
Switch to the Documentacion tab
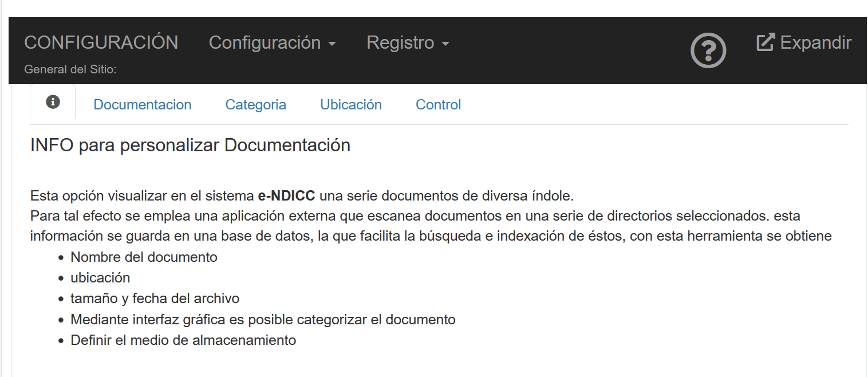pos(142,105)
